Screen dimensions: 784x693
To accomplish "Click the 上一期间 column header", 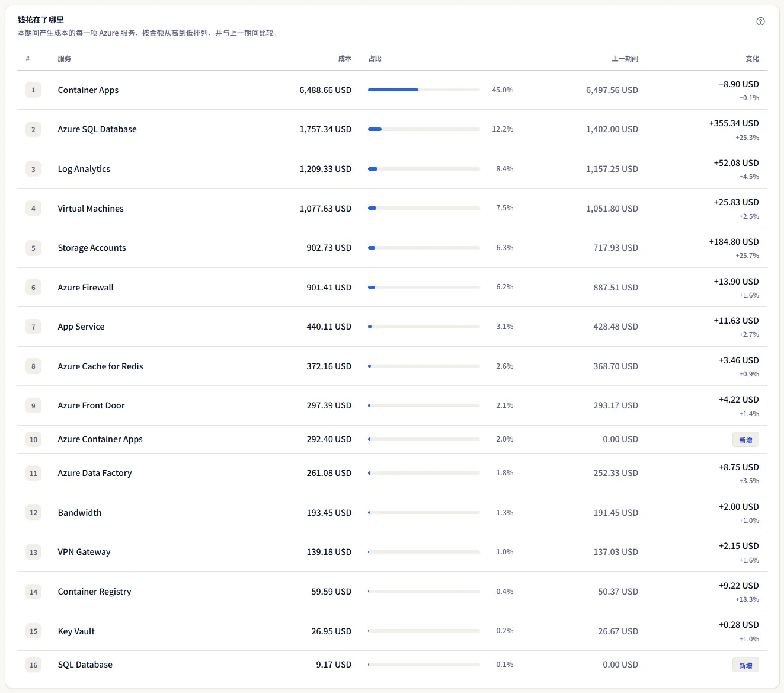I will (625, 59).
